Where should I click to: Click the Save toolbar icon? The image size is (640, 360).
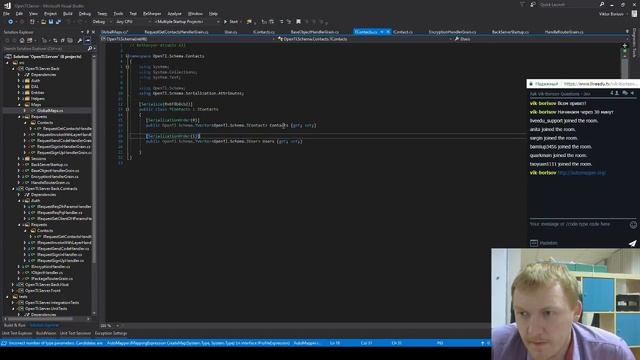pos(51,22)
